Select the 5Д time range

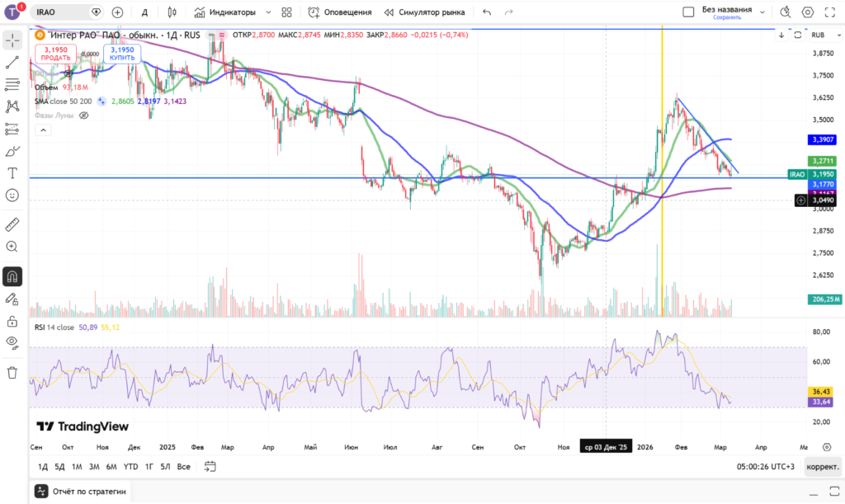coord(59,467)
